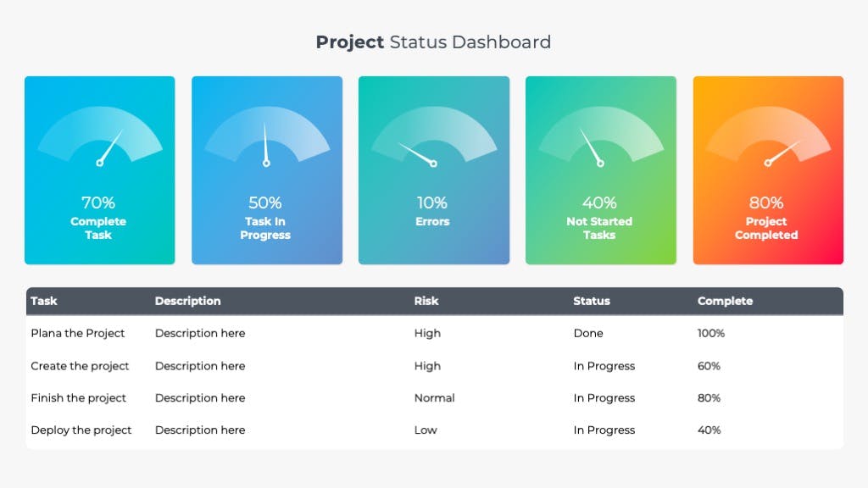Click the Complete column header
This screenshot has height=488, width=868.
[725, 301]
